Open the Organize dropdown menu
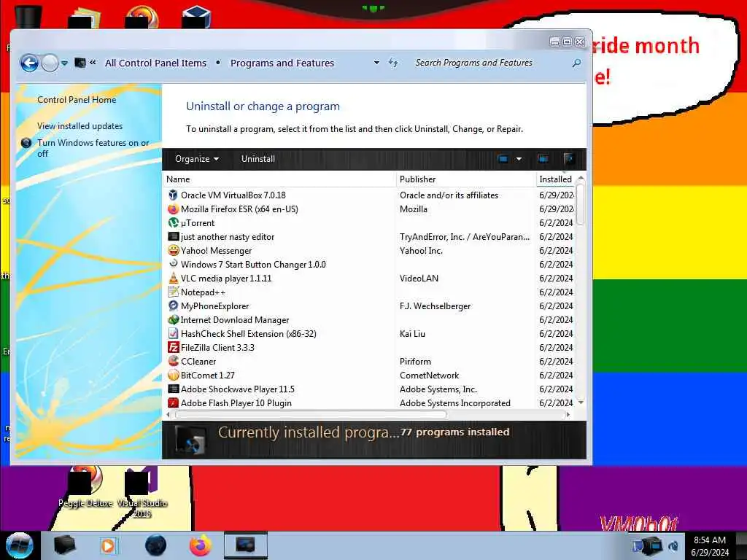This screenshot has height=560, width=747. coord(197,159)
